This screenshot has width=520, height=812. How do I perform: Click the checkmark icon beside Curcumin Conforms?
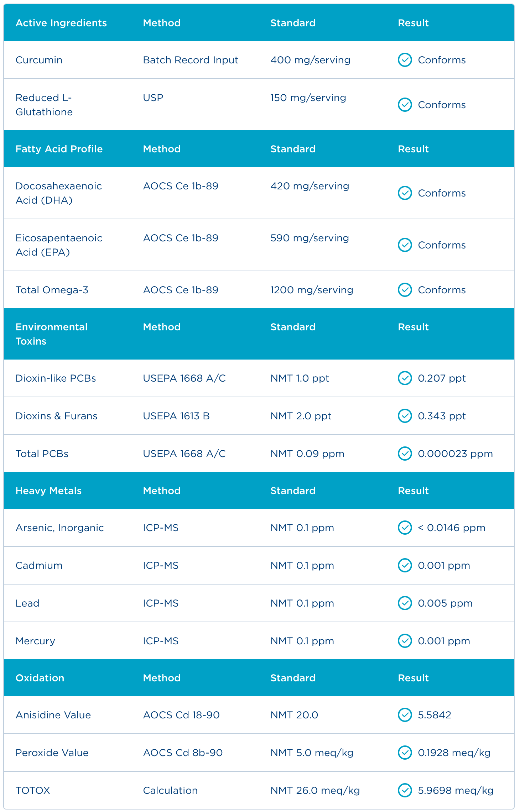(x=405, y=60)
